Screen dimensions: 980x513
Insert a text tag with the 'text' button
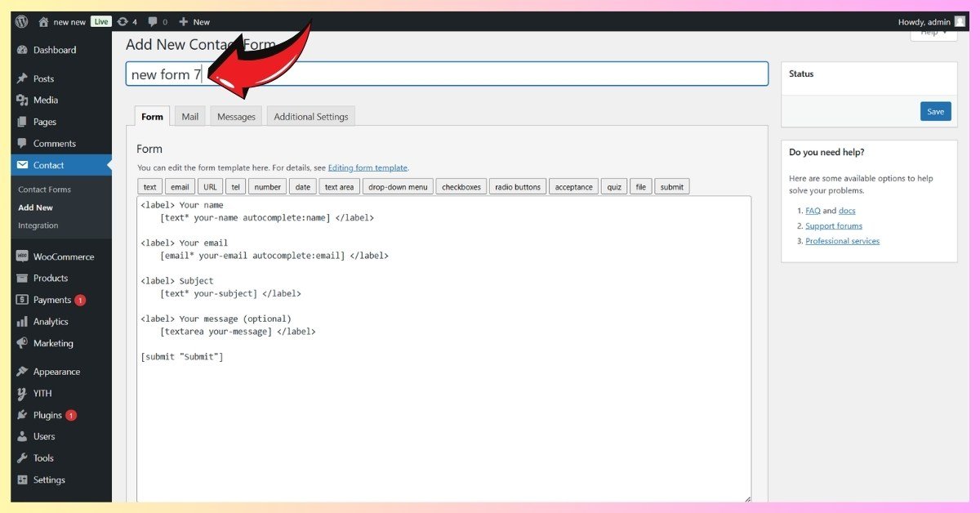point(150,187)
